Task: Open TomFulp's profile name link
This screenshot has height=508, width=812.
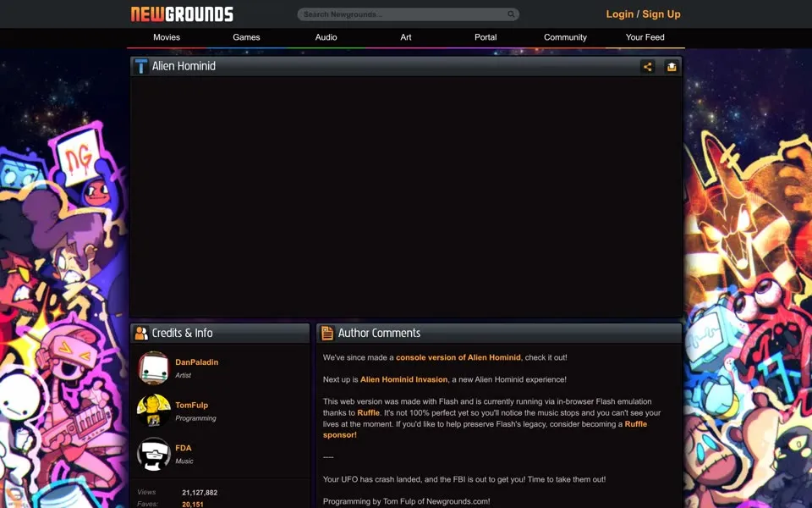Action: [192, 406]
